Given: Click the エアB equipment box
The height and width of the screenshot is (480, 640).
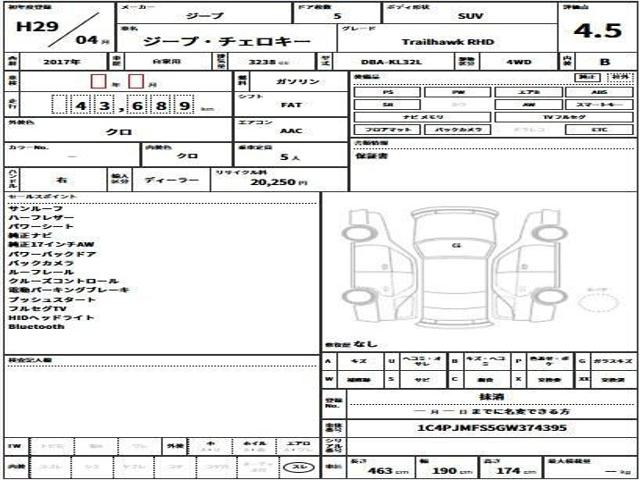Looking at the screenshot, I should [529, 92].
